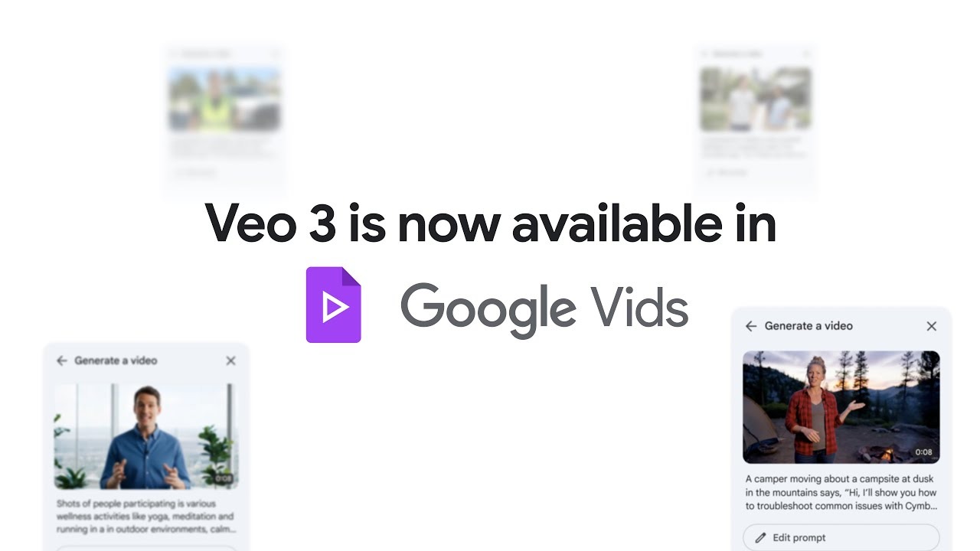Click the Edit prompt button
The width and height of the screenshot is (980, 551).
point(841,537)
